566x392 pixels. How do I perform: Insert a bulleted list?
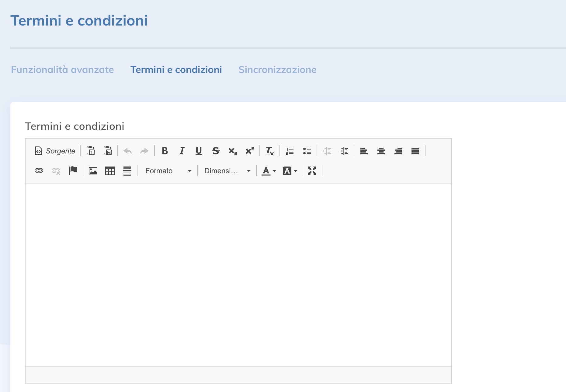307,151
